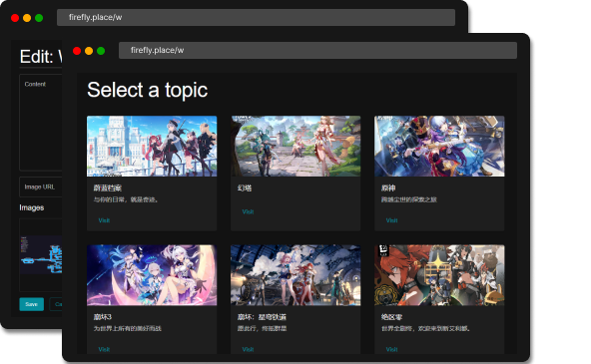Viewport: 591px width, 364px height.
Task: Visit the 崩坏：星穹铁道 topic
Action: pyautogui.click(x=248, y=349)
